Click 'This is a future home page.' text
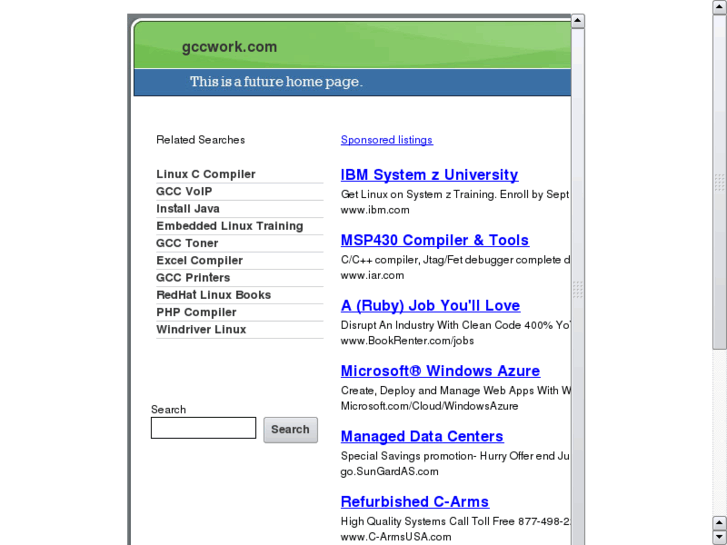Viewport: 727px width, 545px height. 276,82
